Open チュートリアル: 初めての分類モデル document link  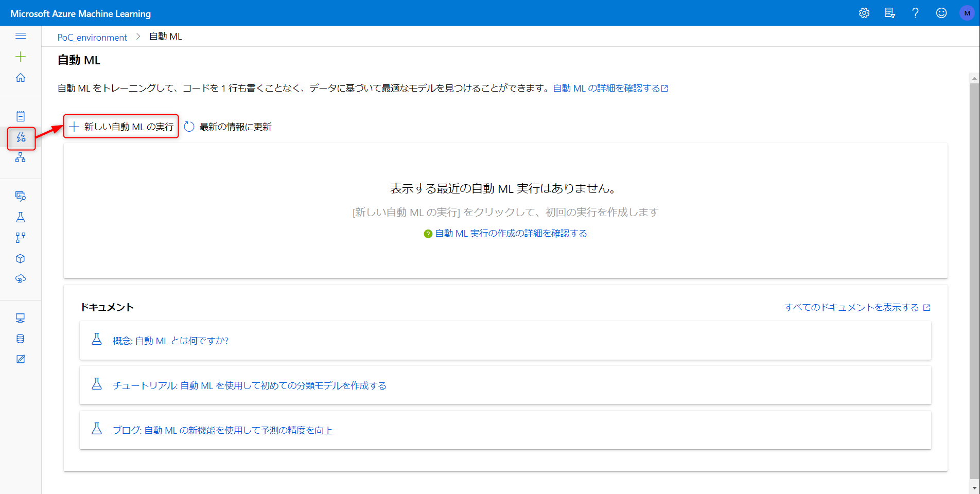click(249, 385)
